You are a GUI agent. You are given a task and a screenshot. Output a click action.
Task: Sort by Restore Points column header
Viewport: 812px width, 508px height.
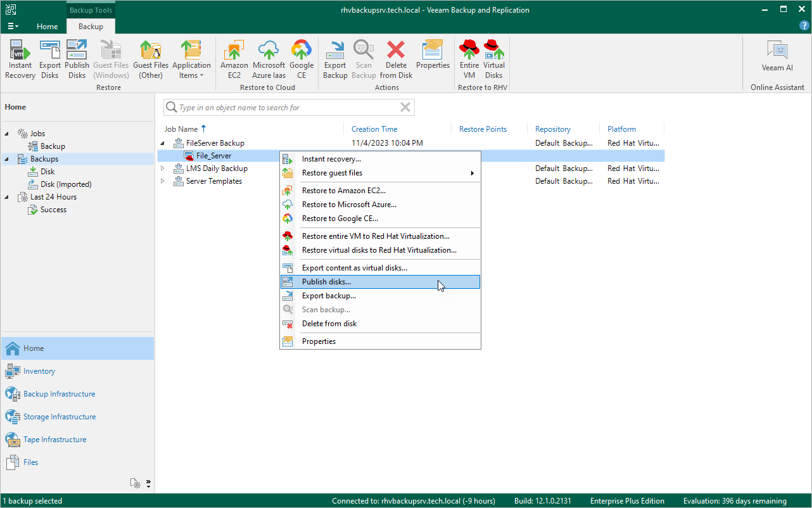click(483, 129)
